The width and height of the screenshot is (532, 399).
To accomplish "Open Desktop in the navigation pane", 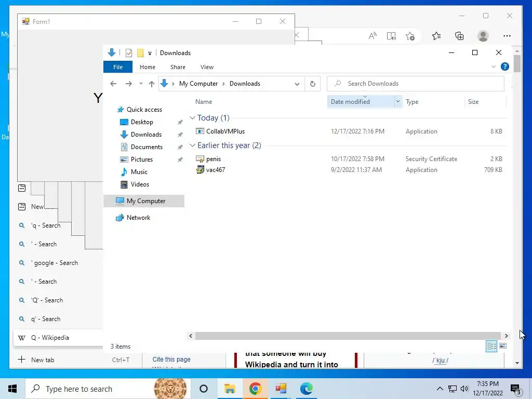I will tap(142, 122).
